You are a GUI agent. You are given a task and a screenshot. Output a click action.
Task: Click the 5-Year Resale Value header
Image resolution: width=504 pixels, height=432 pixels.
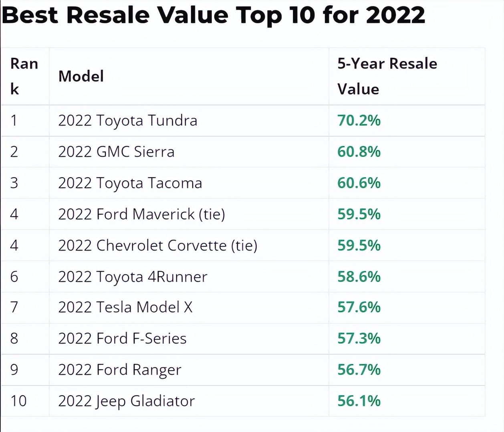click(x=387, y=76)
